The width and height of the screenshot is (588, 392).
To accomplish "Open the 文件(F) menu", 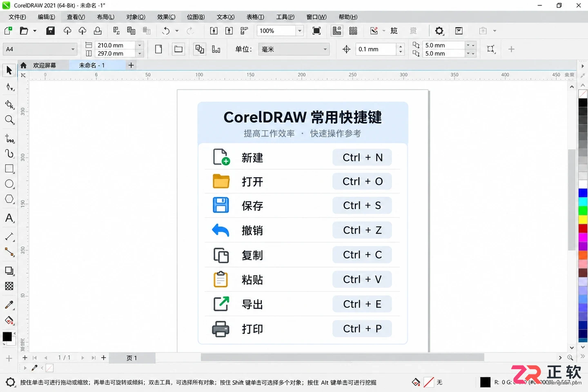I will tap(17, 17).
